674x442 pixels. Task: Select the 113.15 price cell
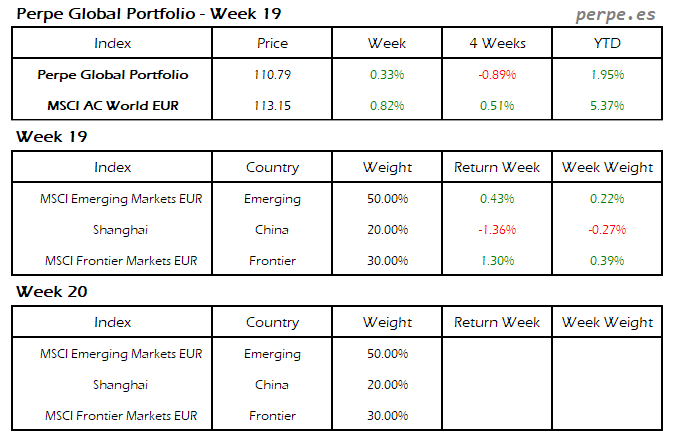[272, 105]
